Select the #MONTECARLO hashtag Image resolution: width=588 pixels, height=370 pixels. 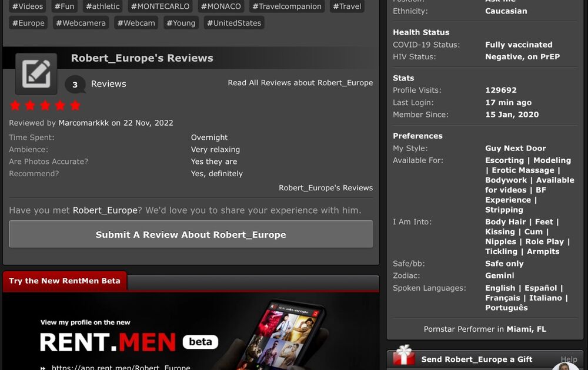click(x=160, y=6)
